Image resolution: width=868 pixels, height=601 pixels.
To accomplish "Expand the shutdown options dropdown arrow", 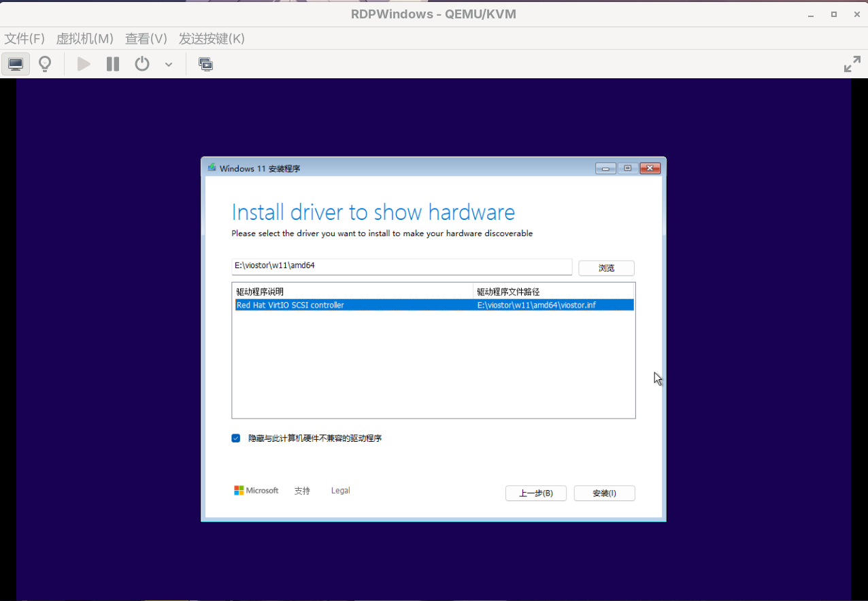I will point(169,65).
